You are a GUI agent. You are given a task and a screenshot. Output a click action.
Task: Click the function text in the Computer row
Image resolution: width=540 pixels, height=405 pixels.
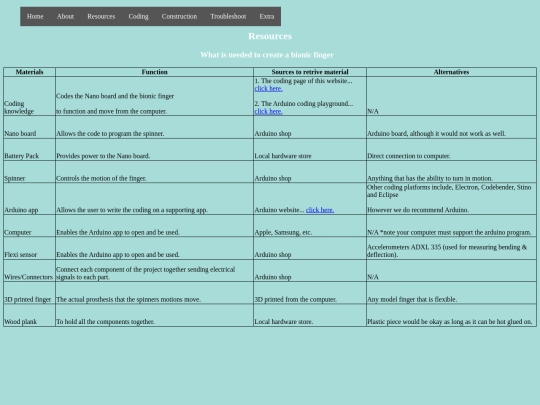click(118, 232)
